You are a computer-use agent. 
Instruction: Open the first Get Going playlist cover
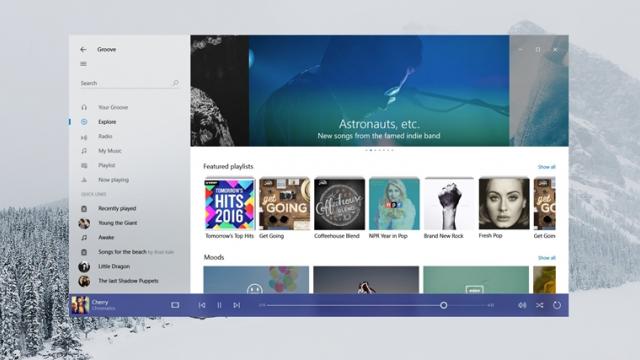(x=284, y=204)
